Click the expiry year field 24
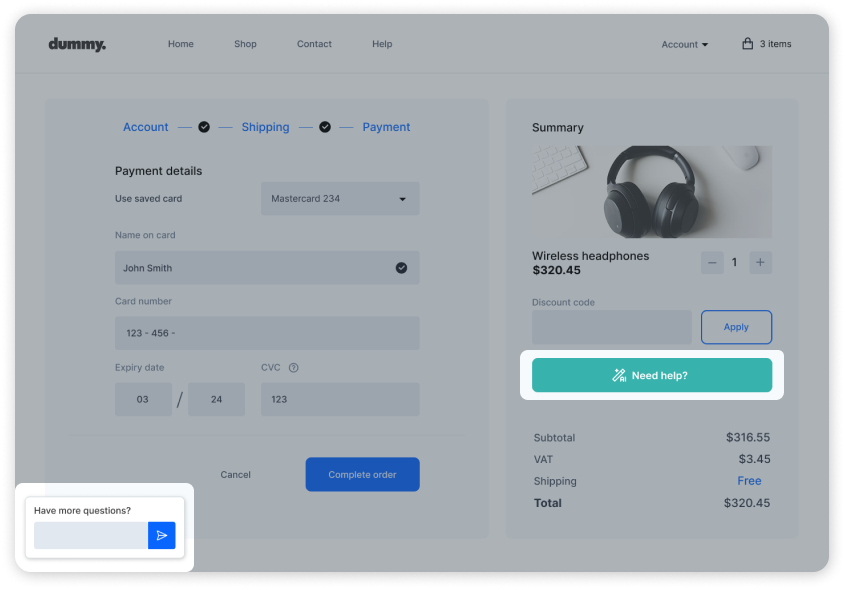 pos(216,399)
